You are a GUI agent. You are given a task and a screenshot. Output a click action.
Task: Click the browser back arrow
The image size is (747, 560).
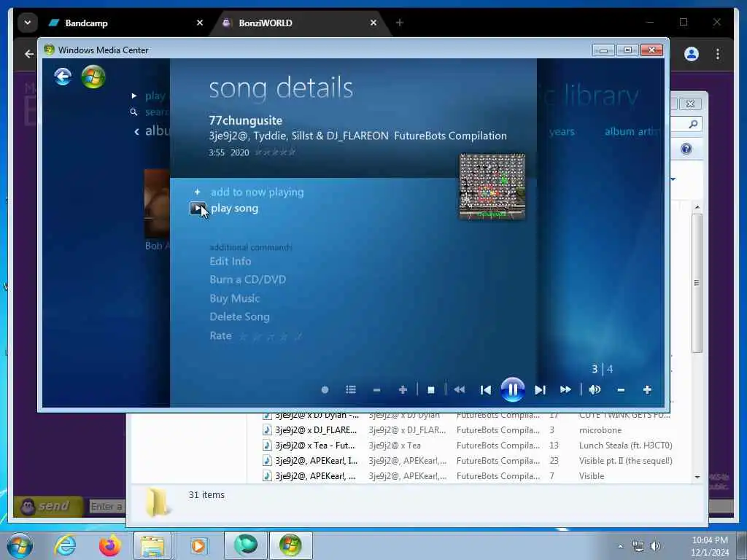(29, 54)
